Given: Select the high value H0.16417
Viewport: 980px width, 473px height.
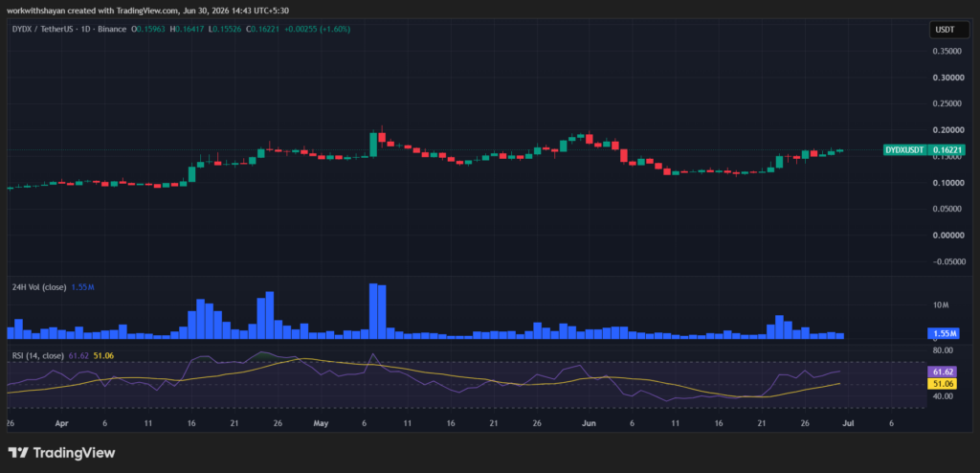Looking at the screenshot, I should (188, 29).
